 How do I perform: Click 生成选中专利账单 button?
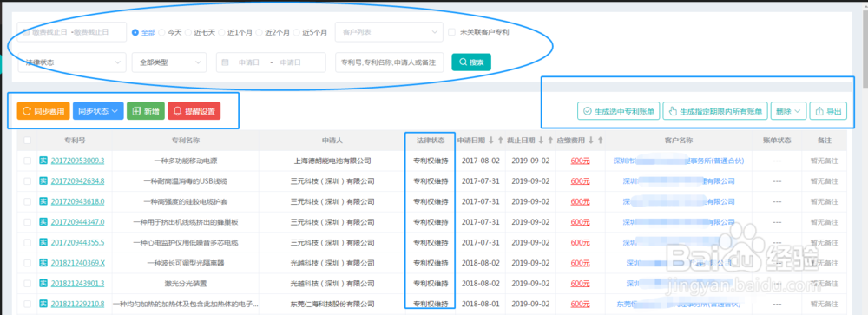click(619, 111)
